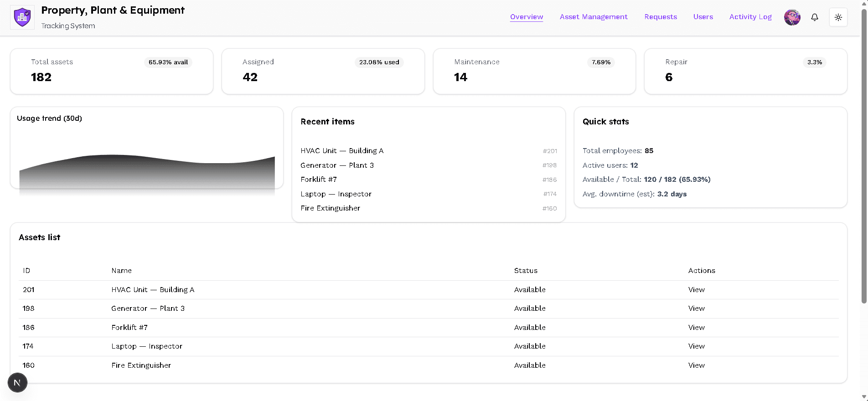The width and height of the screenshot is (868, 401).
Task: View the HVAC Unit asset row 201
Action: point(696,290)
